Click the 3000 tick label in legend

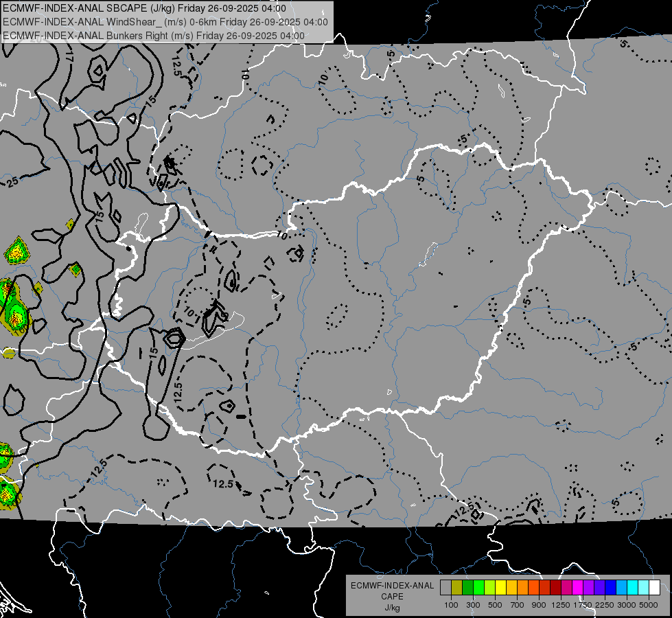[627, 605]
